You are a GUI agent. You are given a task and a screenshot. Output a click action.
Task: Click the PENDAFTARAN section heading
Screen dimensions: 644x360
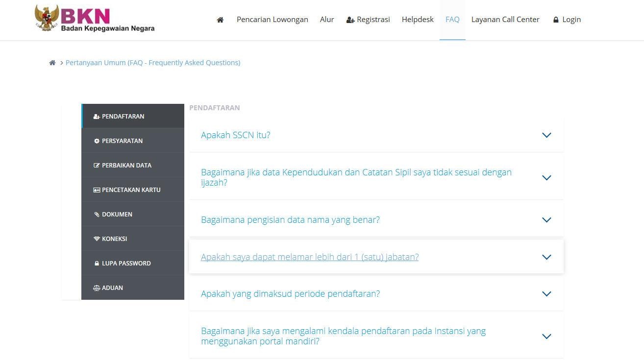click(x=215, y=108)
